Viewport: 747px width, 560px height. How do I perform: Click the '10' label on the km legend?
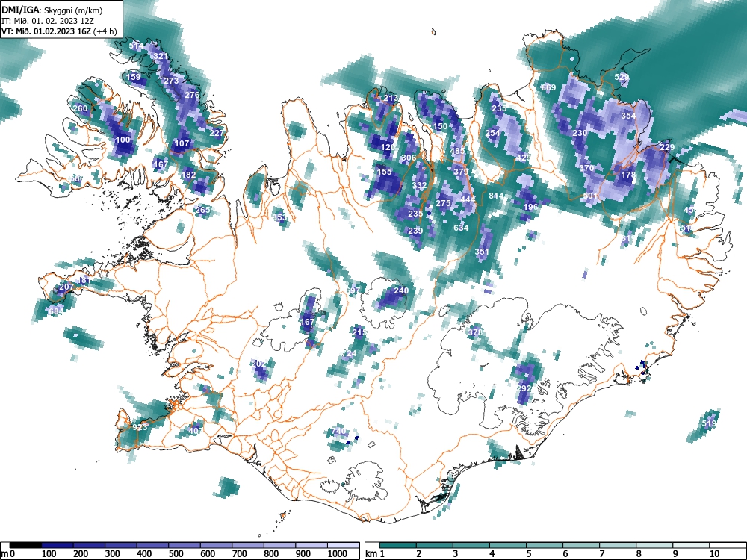[714, 554]
